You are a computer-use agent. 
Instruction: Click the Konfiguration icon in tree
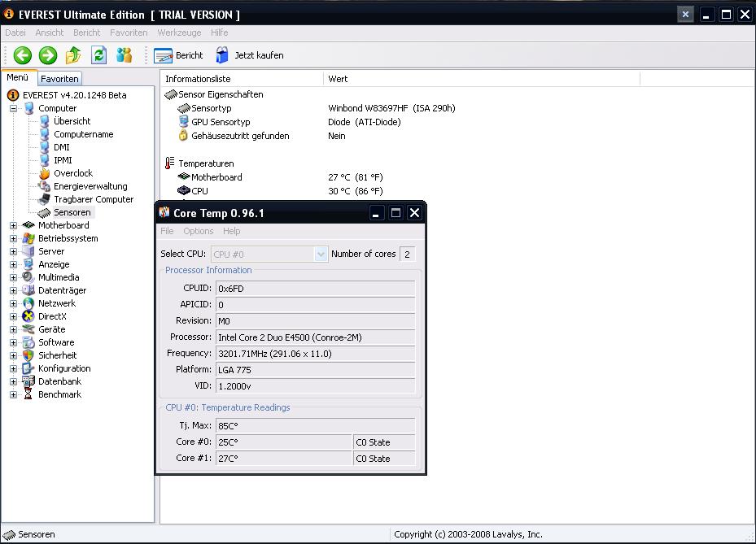tap(28, 368)
